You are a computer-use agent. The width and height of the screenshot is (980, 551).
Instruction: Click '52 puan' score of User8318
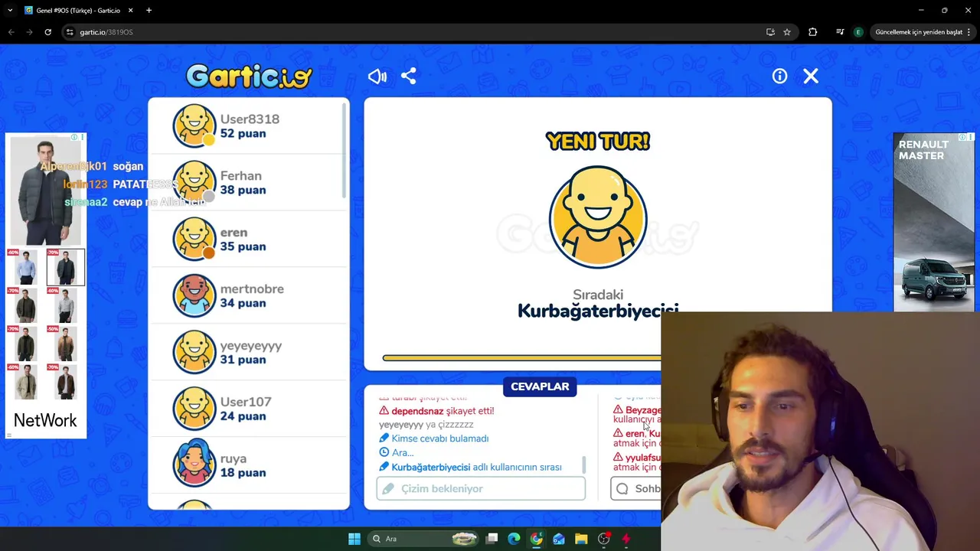(243, 133)
